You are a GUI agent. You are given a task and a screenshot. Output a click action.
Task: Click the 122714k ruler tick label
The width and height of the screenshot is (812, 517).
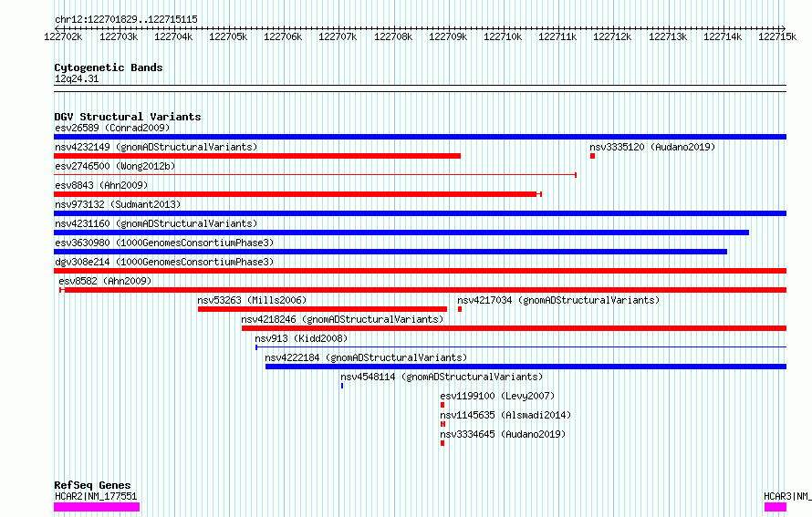pyautogui.click(x=723, y=36)
